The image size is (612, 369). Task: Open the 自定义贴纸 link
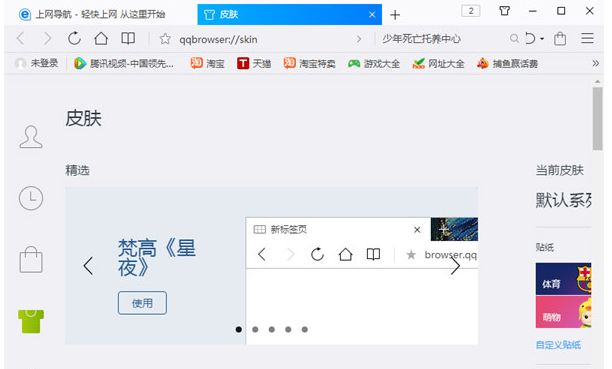[x=558, y=345]
